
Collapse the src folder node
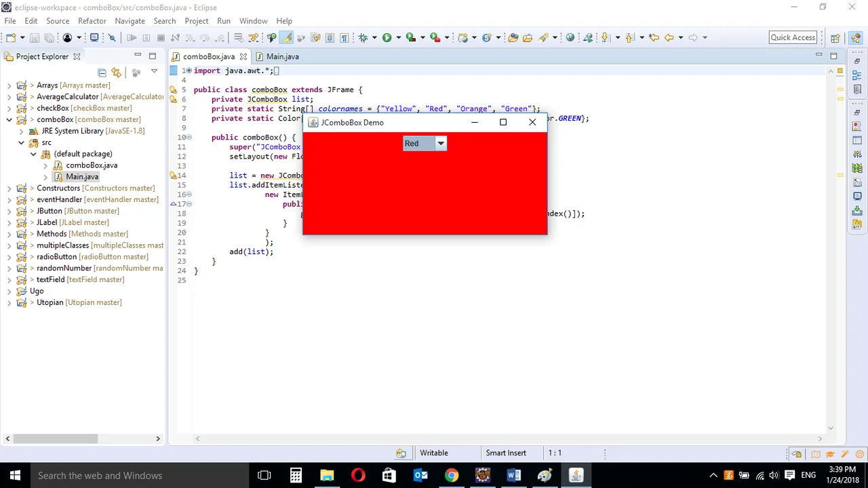coord(22,142)
